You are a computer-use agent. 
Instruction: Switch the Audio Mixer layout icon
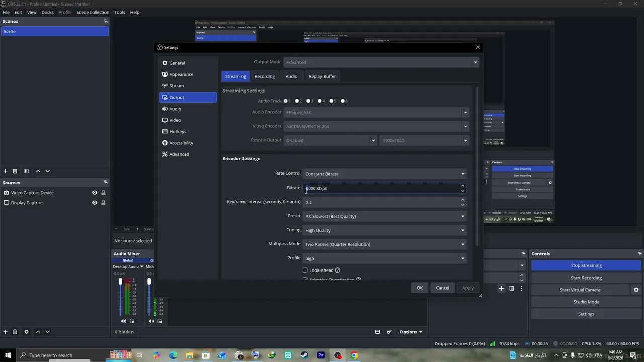point(378,332)
